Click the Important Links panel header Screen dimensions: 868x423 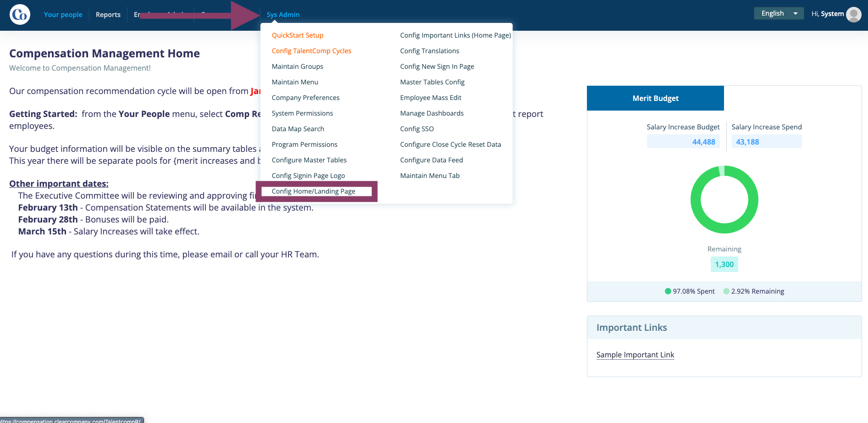tap(724, 328)
